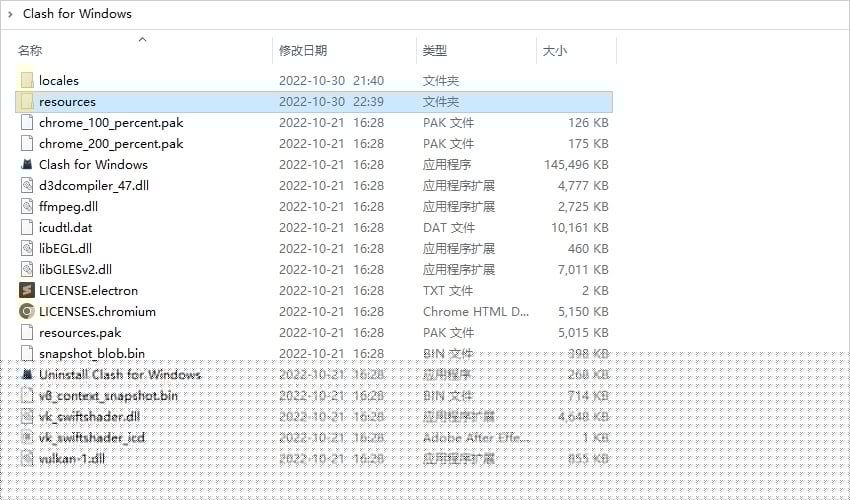Viewport: 850px width, 500px height.
Task: Click the DAT 文件 type cell
Action: pyautogui.click(x=449, y=227)
